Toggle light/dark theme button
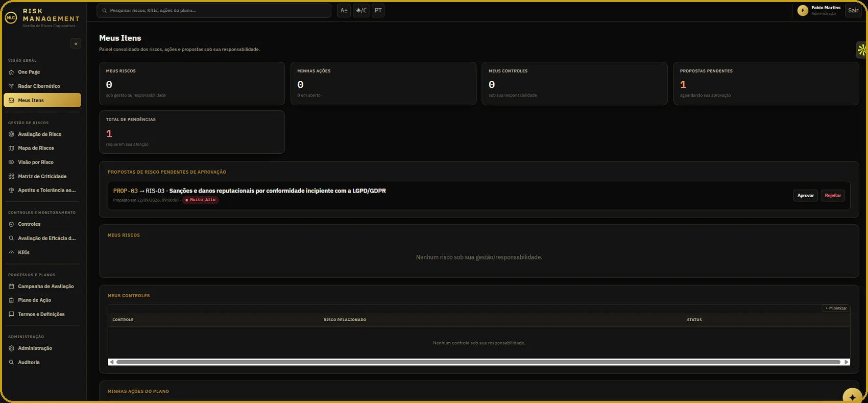Screen dimensions: 868x403 pos(361,10)
